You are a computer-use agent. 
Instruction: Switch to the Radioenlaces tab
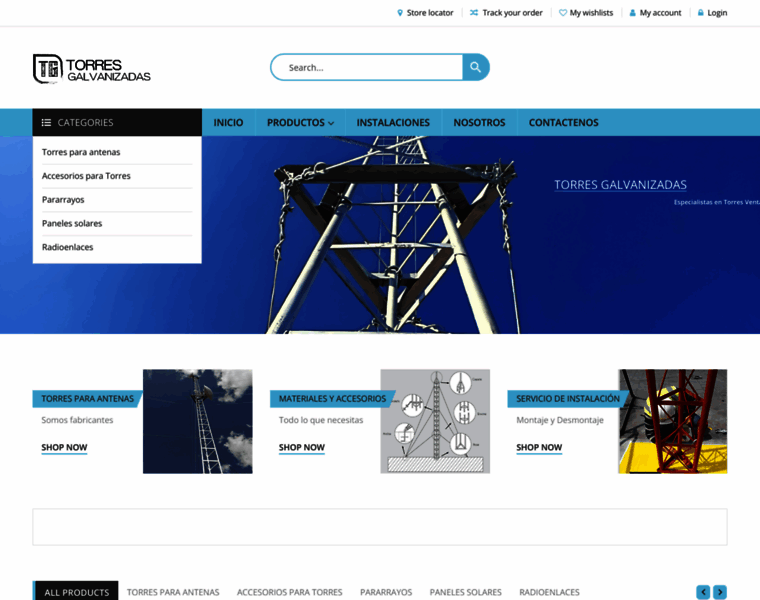click(x=549, y=592)
